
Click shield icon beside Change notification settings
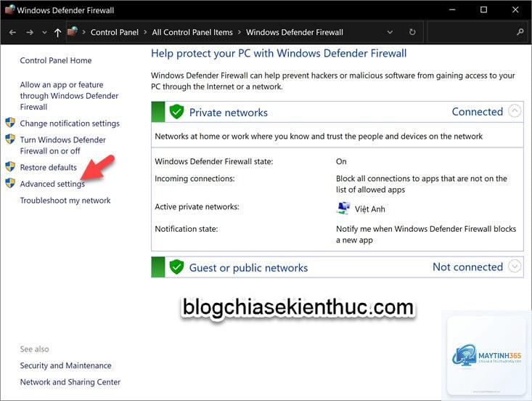(10, 123)
